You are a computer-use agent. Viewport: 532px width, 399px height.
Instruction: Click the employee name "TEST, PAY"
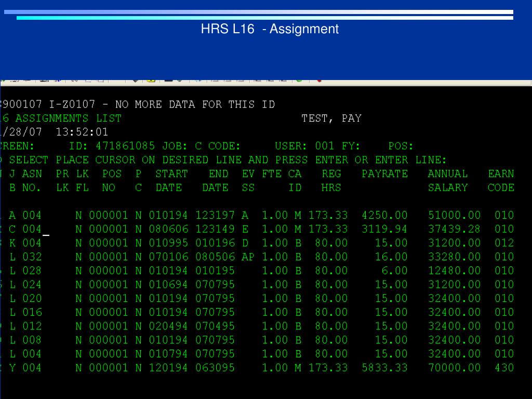(x=331, y=118)
